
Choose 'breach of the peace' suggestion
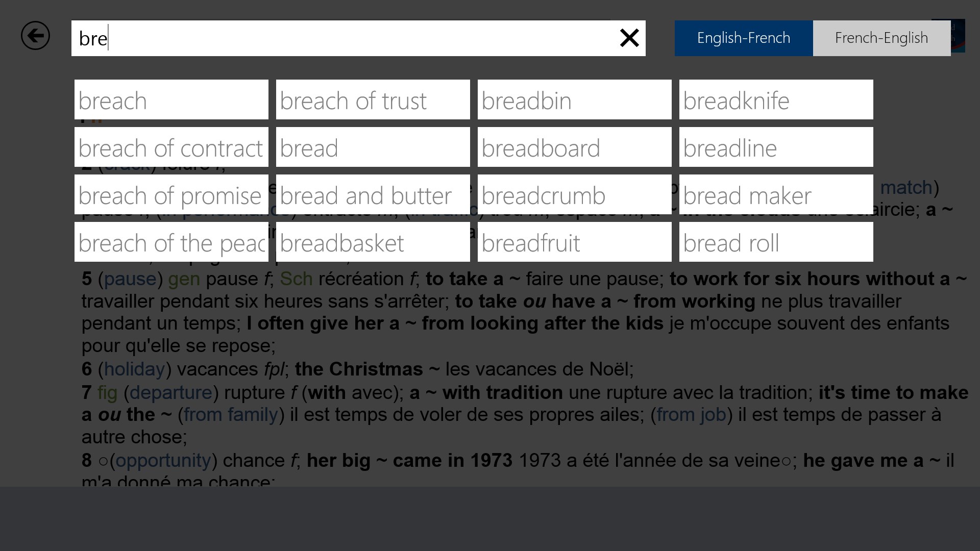point(171,242)
